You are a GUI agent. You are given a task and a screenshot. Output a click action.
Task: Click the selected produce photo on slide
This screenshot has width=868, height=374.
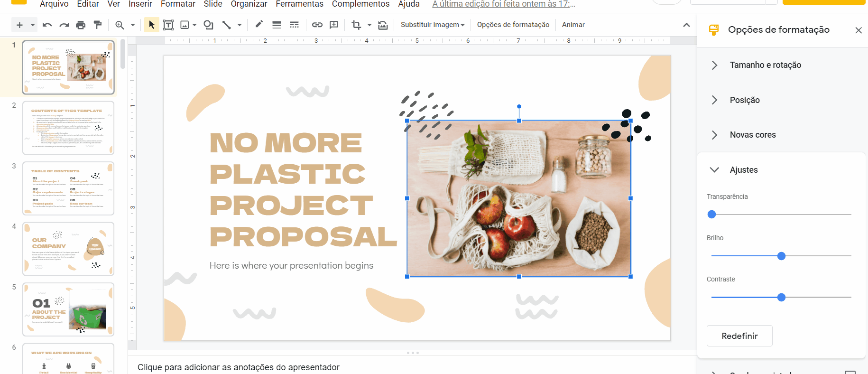519,198
